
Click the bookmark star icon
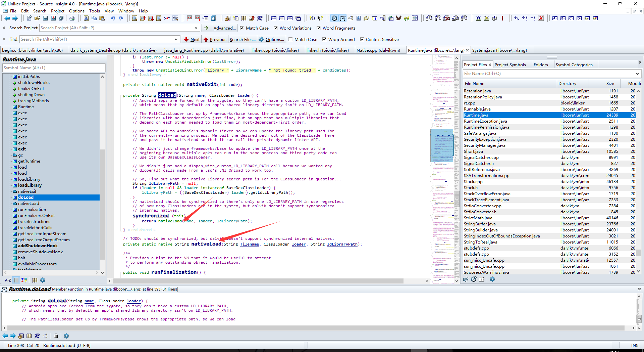tap(213, 18)
